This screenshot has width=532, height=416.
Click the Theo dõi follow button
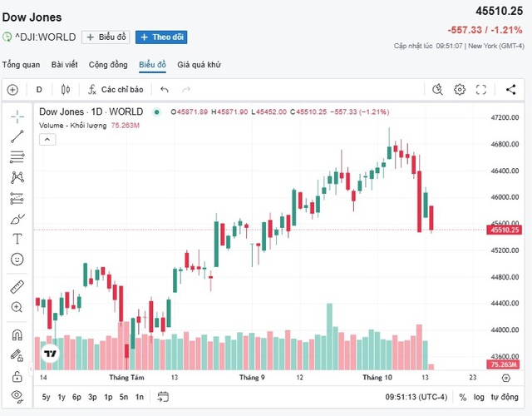tap(161, 37)
